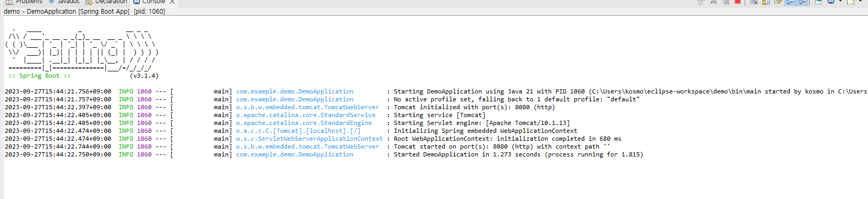Click the o.a.c.c.C.[Tomcat].[localhost].[/] logger name
Viewport: 868px width, 199px height.
[298, 131]
